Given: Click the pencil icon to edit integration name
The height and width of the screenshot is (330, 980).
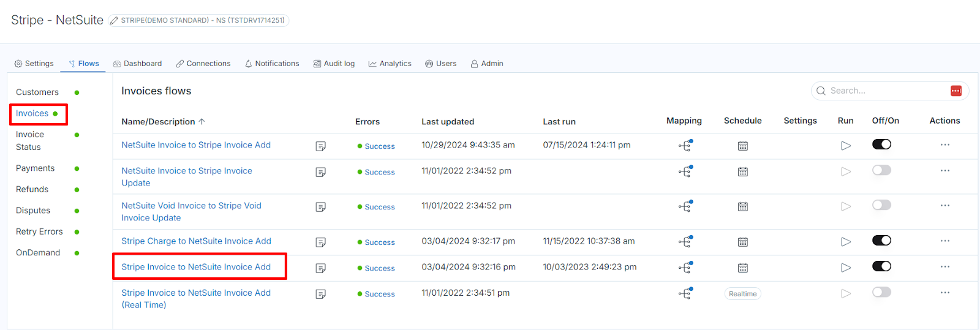Looking at the screenshot, I should point(114,21).
